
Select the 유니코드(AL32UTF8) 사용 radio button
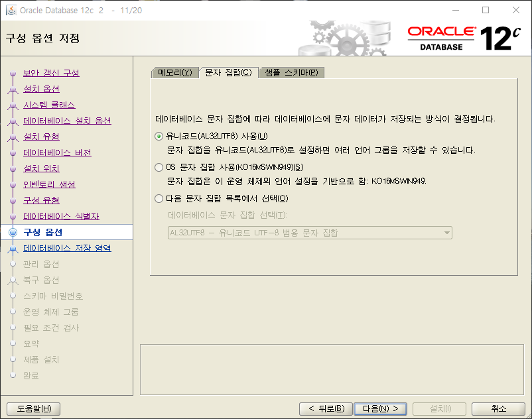[x=159, y=137]
